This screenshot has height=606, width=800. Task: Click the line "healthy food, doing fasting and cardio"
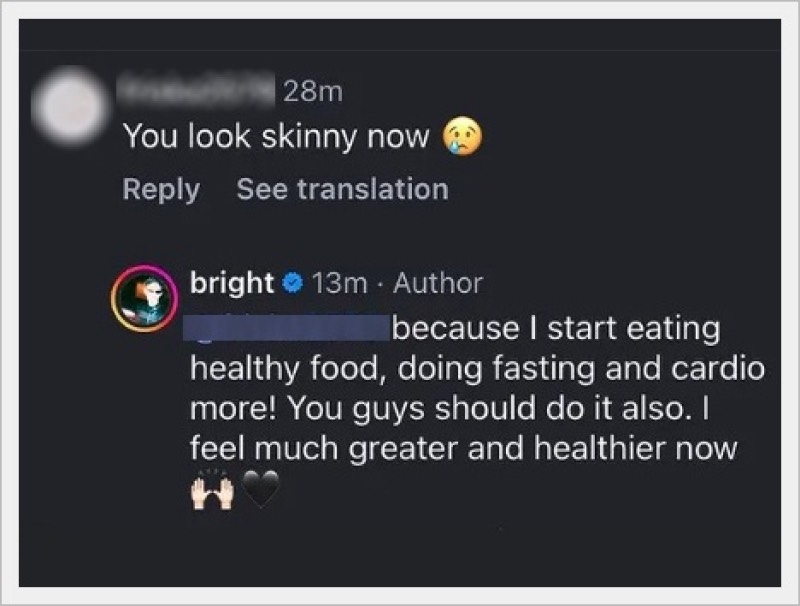point(476,367)
